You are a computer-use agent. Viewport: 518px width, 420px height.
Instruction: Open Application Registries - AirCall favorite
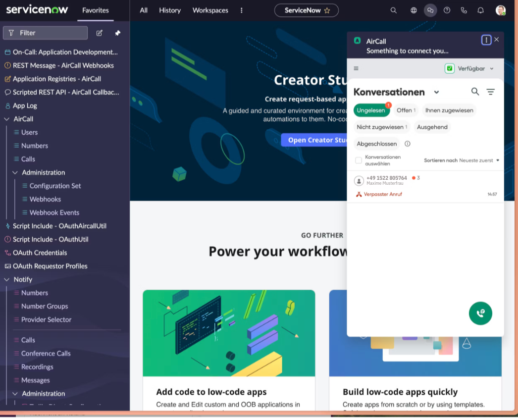[x=57, y=79]
